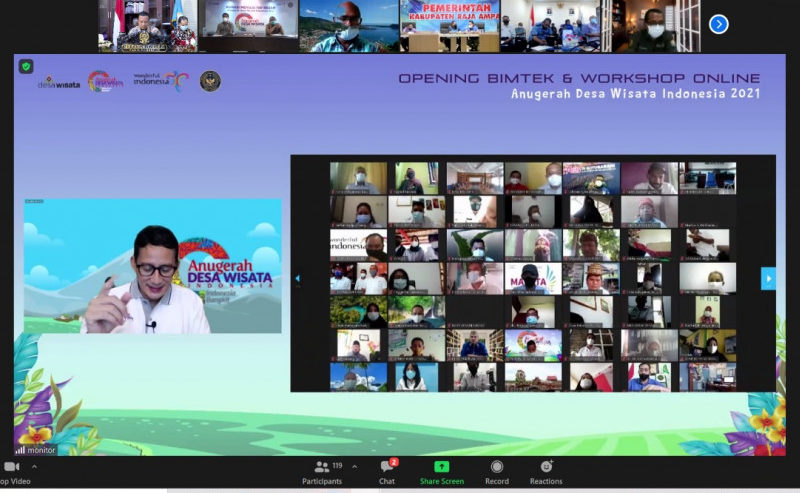Image resolution: width=800 pixels, height=493 pixels.
Task: Click the 'MA TA' logo gallery tile
Action: [533, 279]
